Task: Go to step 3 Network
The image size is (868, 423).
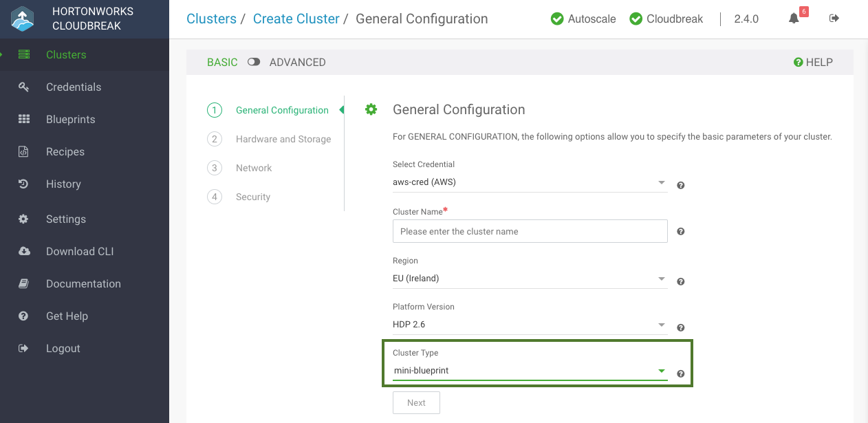Action: point(239,168)
